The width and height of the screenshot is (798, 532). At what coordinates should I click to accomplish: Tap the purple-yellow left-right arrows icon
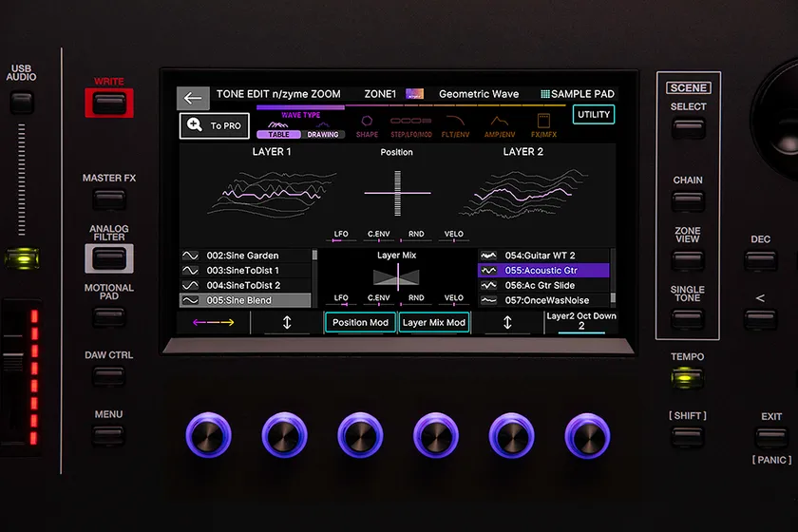point(213,322)
